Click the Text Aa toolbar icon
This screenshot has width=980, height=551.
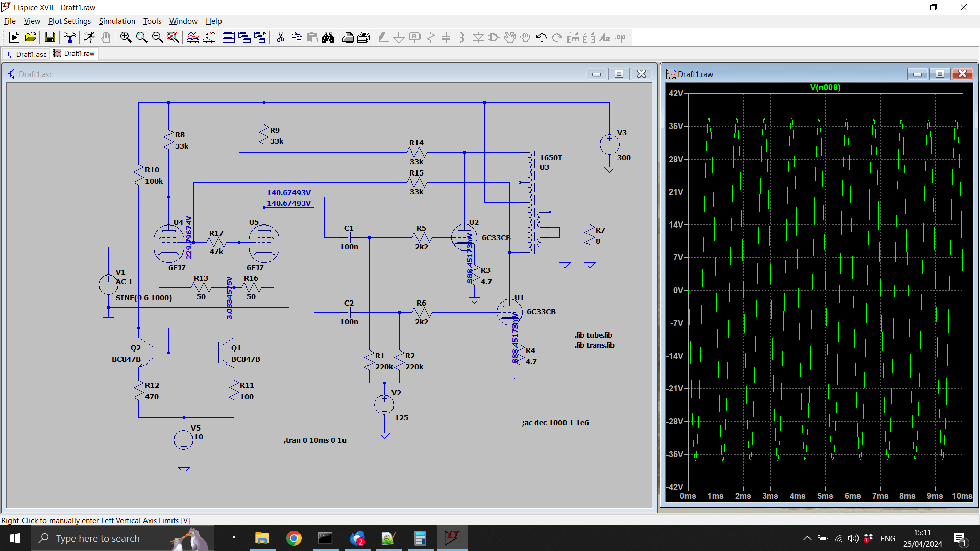tap(605, 37)
